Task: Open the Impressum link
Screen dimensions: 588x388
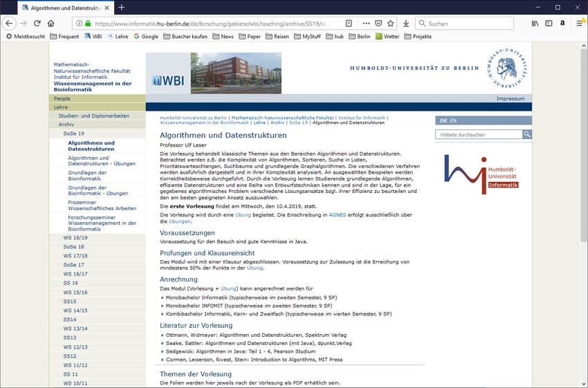Action: [x=511, y=99]
